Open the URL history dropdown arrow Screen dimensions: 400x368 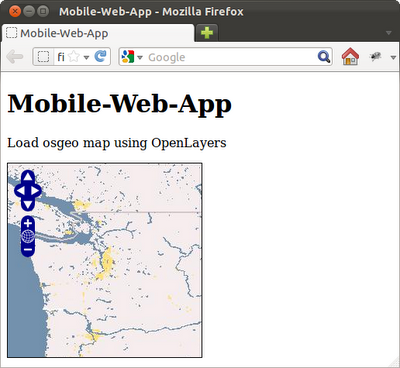click(86, 58)
